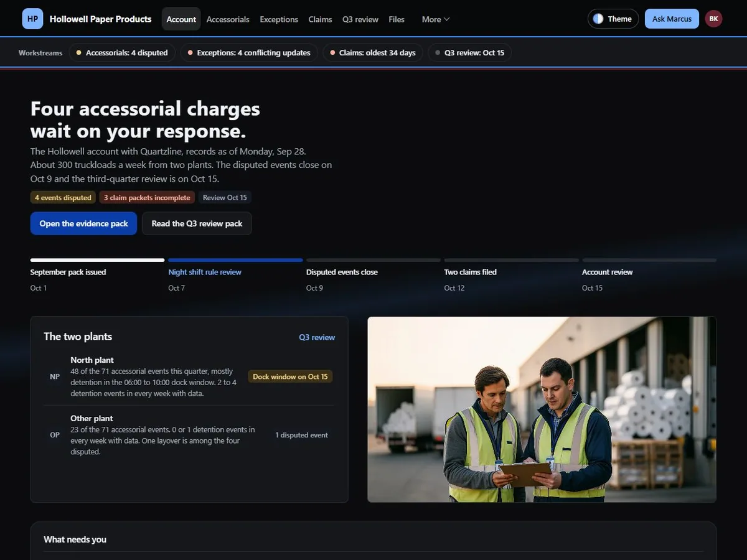Viewport: 747px width, 560px height.
Task: Open the Account tab
Action: coord(181,19)
